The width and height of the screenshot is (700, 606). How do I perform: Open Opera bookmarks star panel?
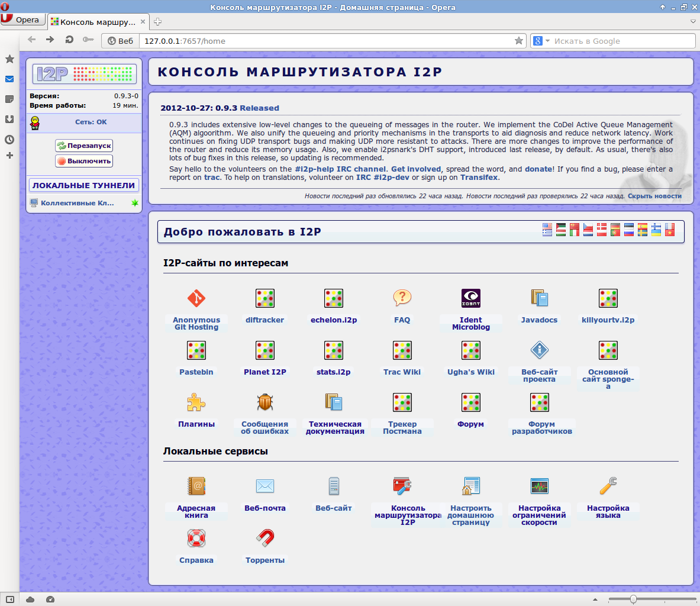tap(9, 59)
